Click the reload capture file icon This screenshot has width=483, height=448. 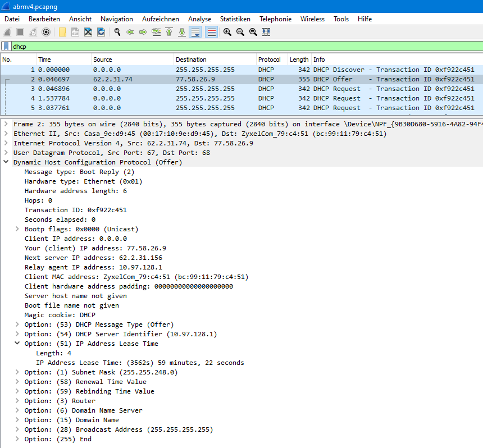(x=101, y=32)
